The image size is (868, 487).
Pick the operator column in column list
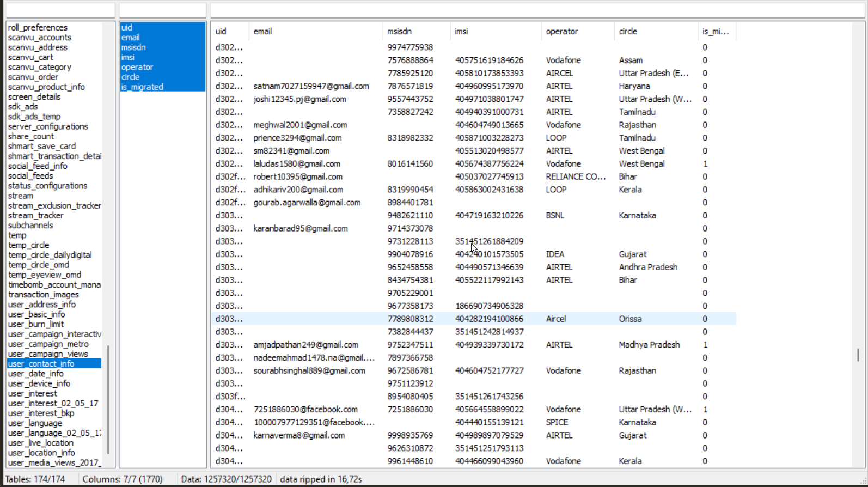[x=137, y=68]
